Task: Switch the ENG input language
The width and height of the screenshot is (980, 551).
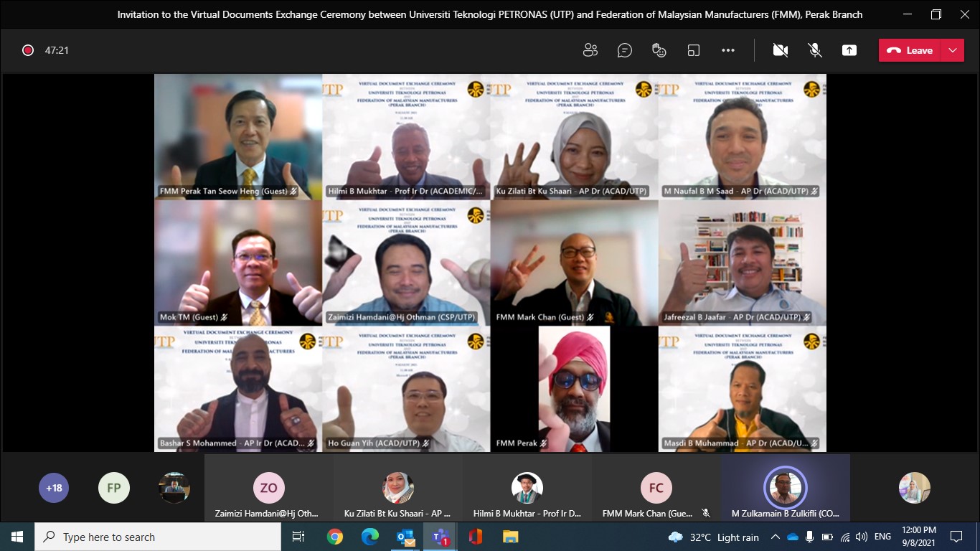Action: [882, 537]
